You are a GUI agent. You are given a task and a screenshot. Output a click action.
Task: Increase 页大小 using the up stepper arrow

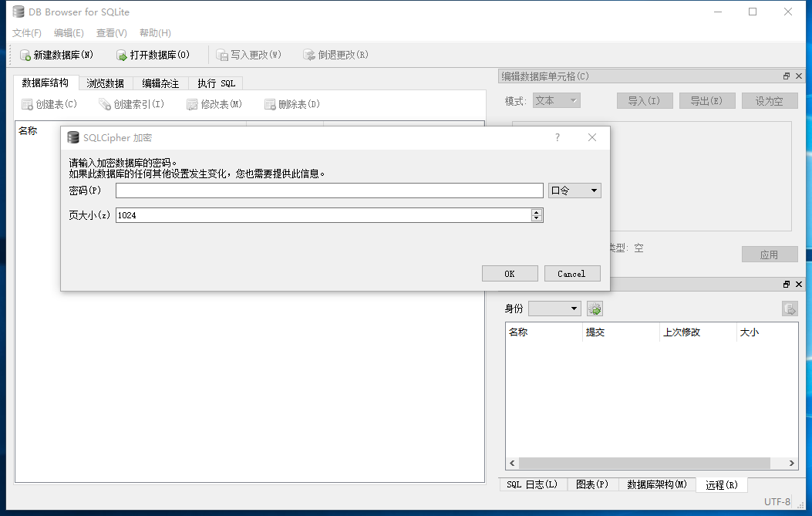pos(536,211)
